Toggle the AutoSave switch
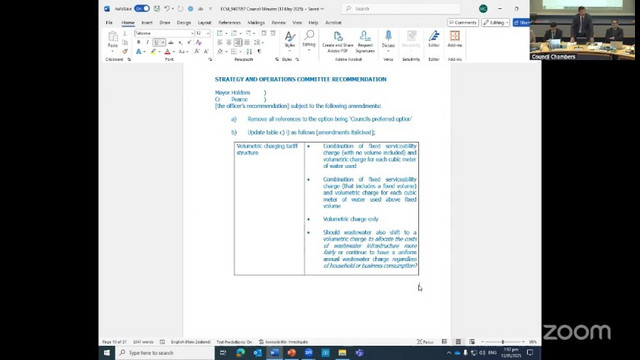This screenshot has height=360, width=640. (142, 9)
